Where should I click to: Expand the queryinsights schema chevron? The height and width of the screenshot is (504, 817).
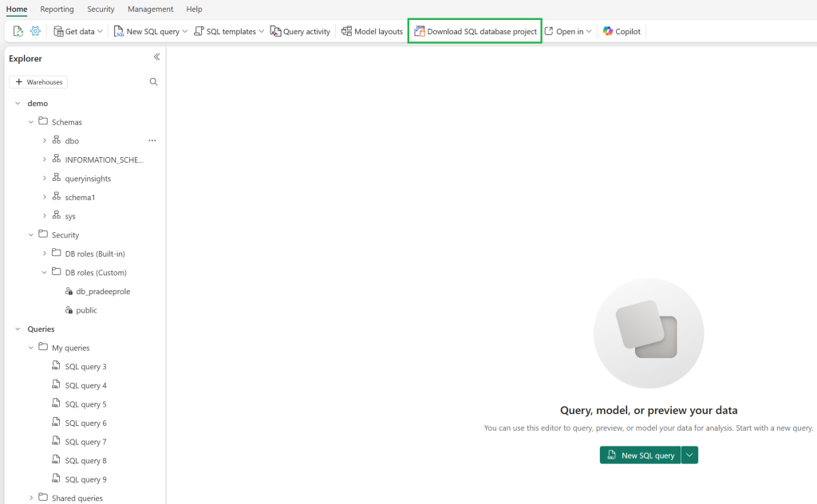click(x=45, y=178)
